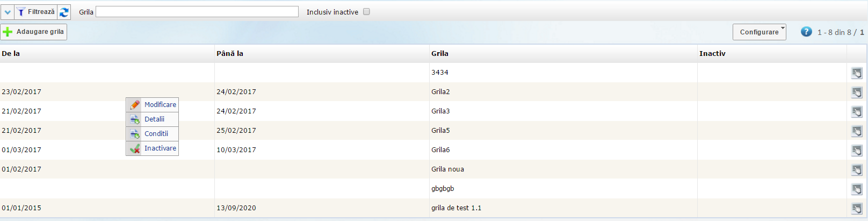This screenshot has height=221, width=868.
Task: Open the Configurare dropdown
Action: coord(759,32)
